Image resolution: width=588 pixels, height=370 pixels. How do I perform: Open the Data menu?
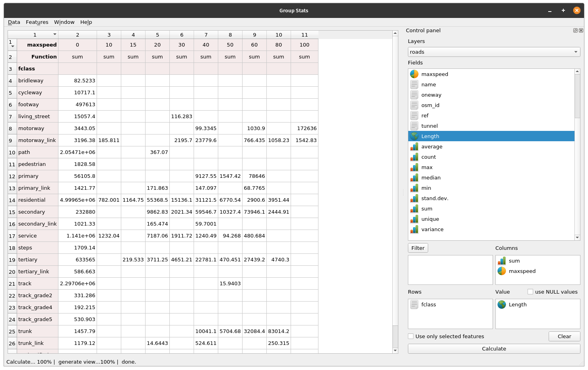click(14, 22)
